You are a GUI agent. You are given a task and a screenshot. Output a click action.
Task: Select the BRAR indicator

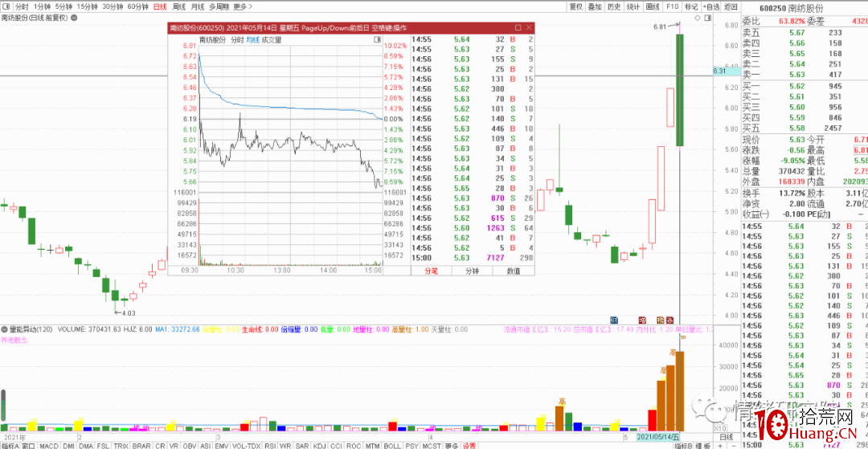[x=141, y=445]
